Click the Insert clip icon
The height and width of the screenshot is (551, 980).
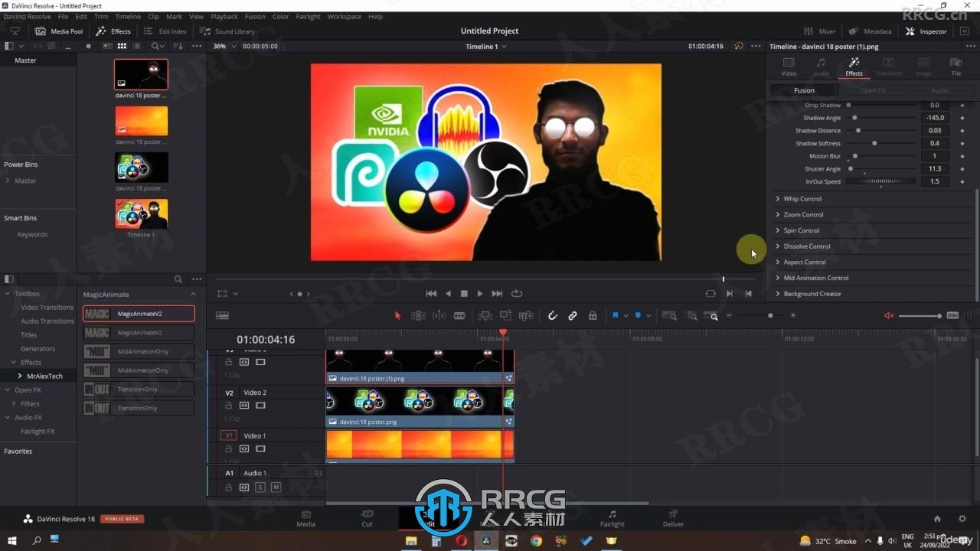pos(485,315)
